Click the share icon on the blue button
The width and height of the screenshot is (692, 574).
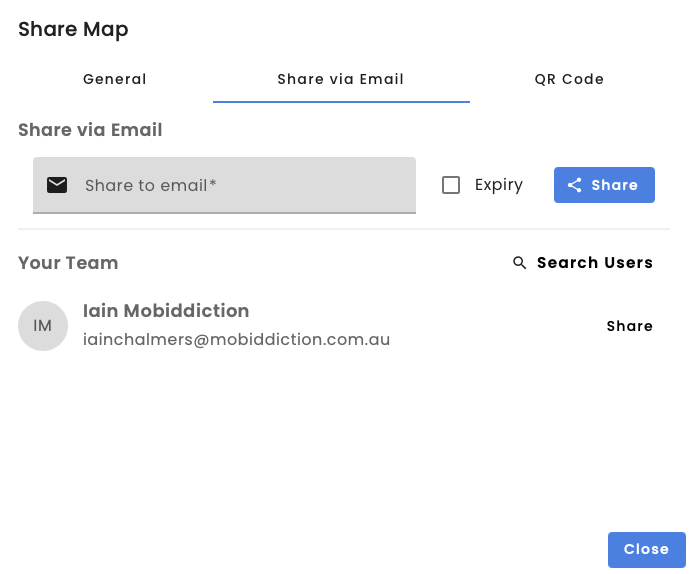coord(574,185)
